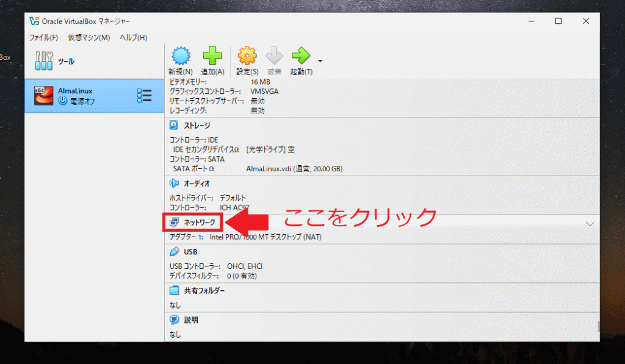This screenshot has width=625, height=364.
Task: Open the オーディオ section header link
Action: [197, 184]
